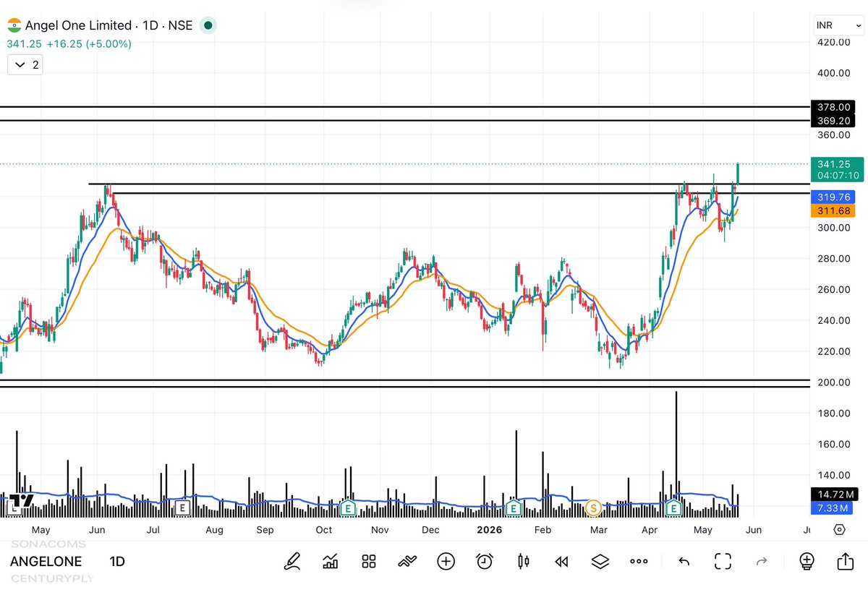Open the object tree layers icon
868x595 pixels.
[600, 561]
